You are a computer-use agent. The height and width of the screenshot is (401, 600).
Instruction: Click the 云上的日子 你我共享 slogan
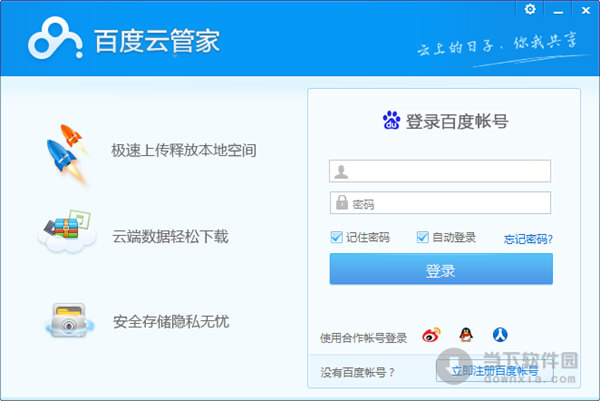497,45
